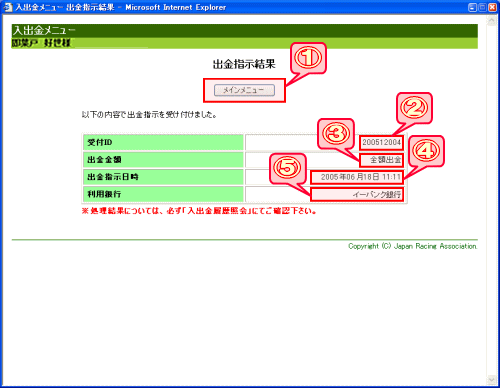Click the numbered callout marker 3
Viewport: 500px width, 388px height.
click(x=336, y=133)
